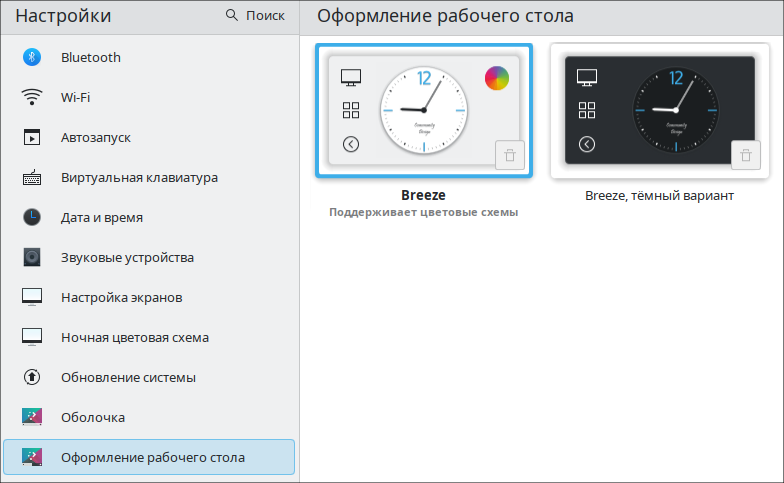Click the 'Breeze, тёмный вариант' label

tap(659, 196)
